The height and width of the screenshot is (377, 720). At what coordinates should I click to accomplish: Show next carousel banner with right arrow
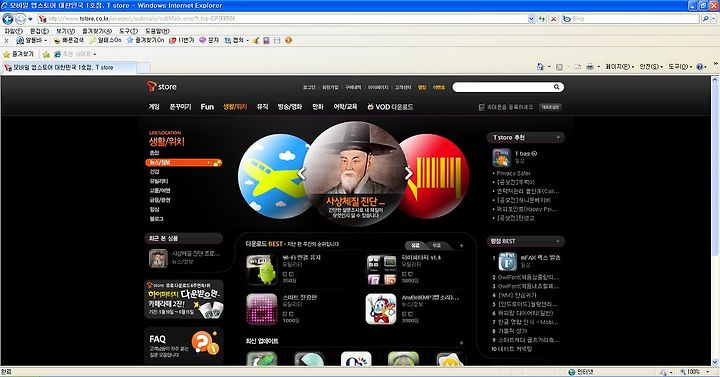point(408,173)
